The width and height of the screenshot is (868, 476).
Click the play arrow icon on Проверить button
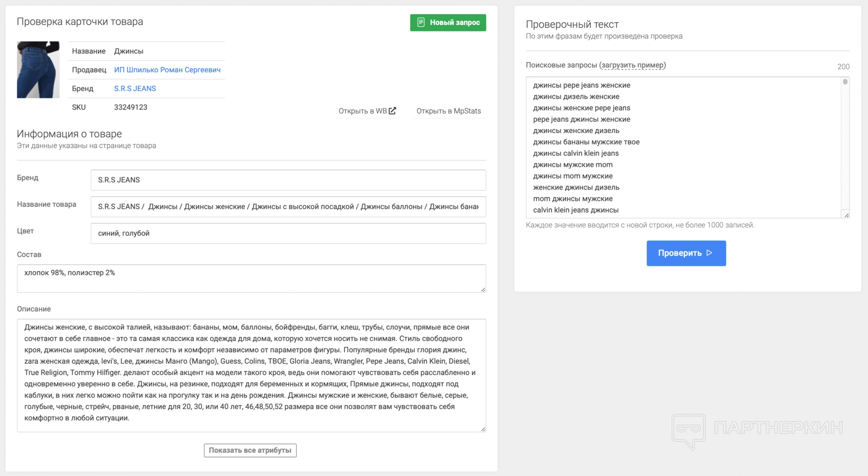coord(709,253)
